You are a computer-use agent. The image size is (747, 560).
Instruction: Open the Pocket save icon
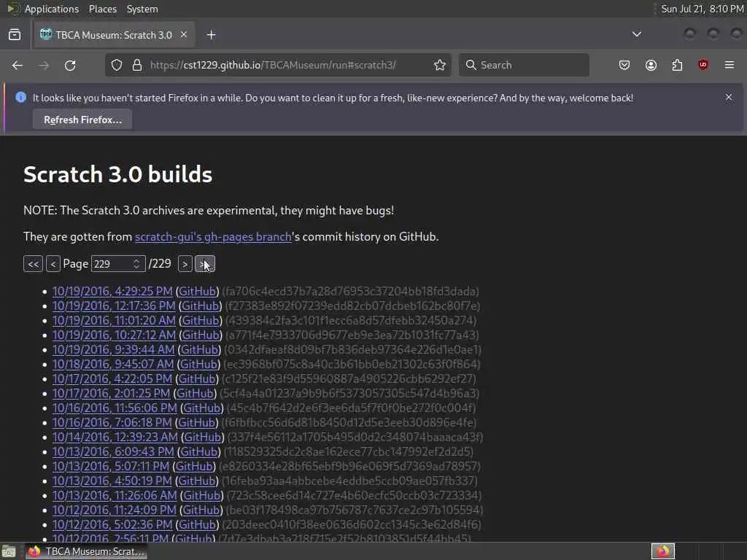(x=624, y=65)
